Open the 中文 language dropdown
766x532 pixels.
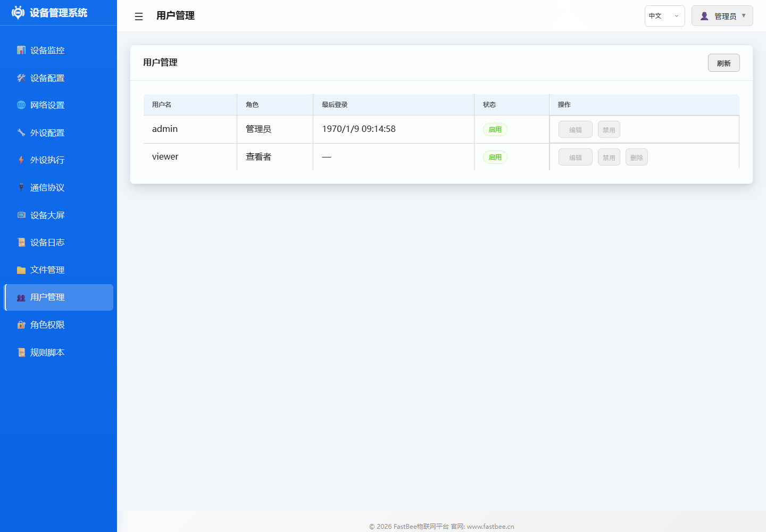664,16
